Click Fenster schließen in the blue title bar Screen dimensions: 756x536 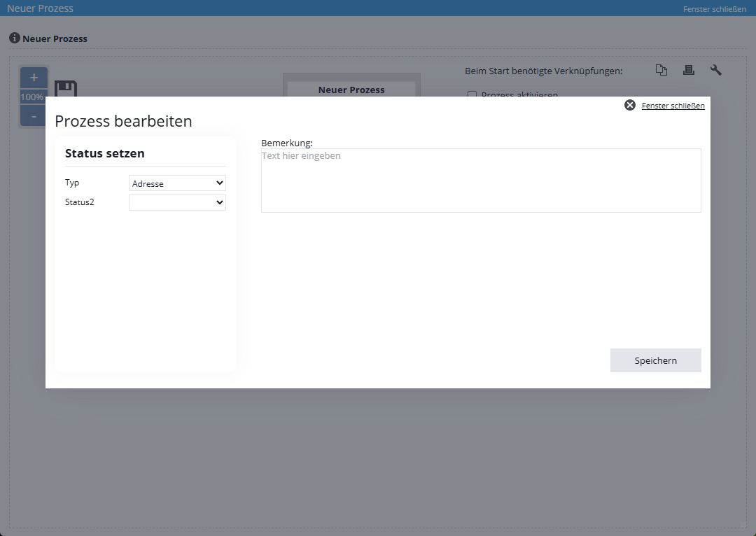(x=714, y=9)
